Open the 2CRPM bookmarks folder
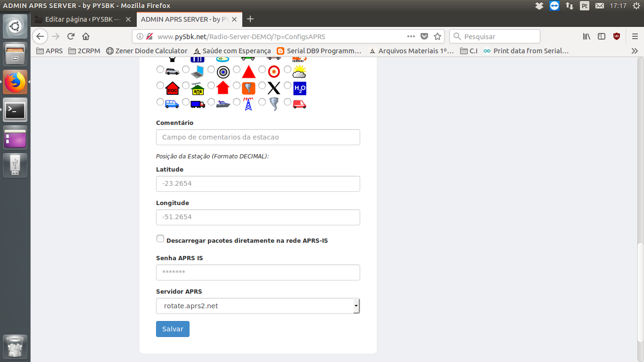 (84, 51)
